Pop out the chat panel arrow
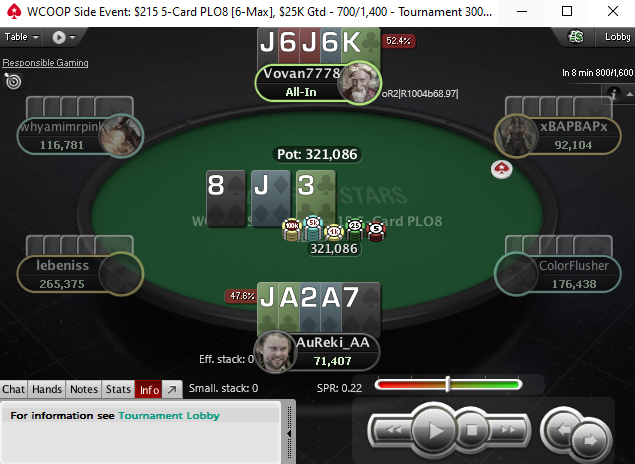The height and width of the screenshot is (464, 635). coord(172,389)
